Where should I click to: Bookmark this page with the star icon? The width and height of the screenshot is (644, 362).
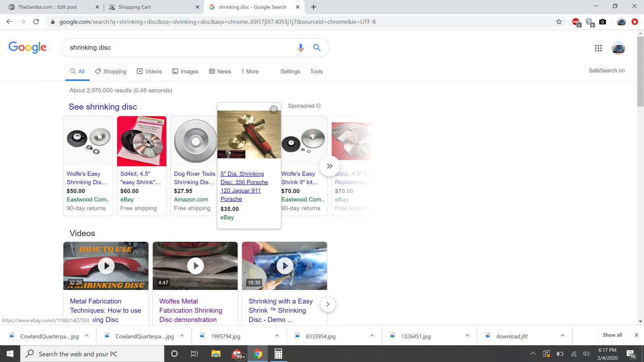click(559, 22)
